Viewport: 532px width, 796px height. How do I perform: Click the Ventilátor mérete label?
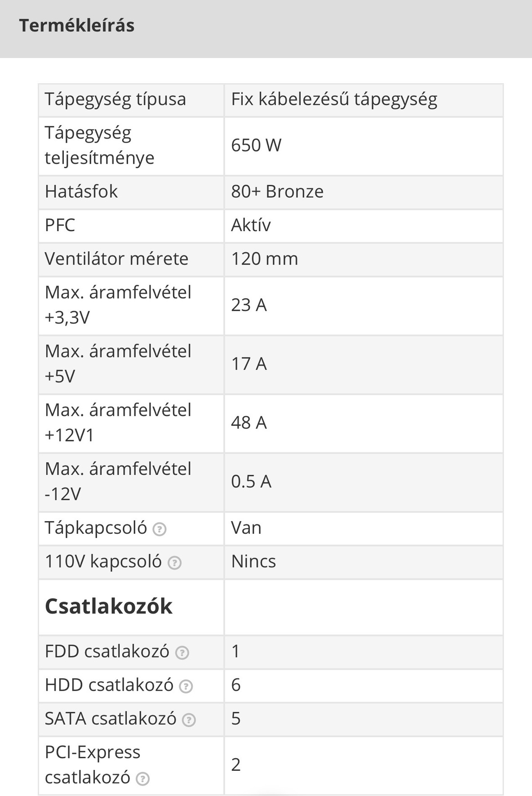coord(116,259)
